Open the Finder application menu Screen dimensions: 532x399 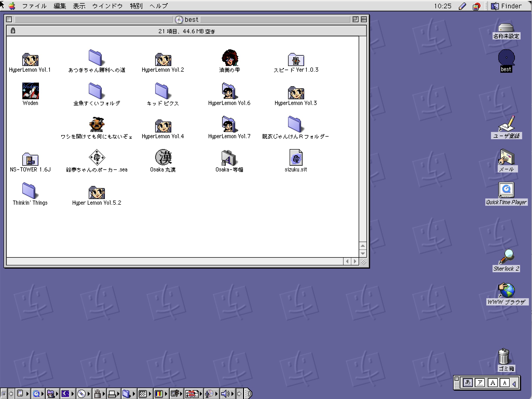tap(506, 6)
